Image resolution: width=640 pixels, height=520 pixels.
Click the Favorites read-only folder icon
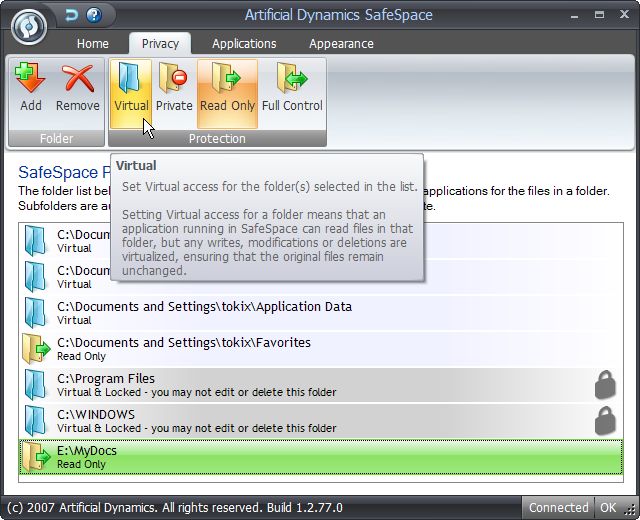36,349
